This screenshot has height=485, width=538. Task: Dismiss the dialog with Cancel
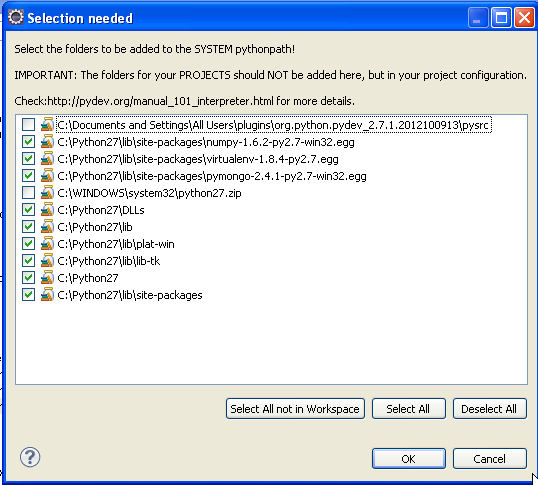(x=489, y=459)
